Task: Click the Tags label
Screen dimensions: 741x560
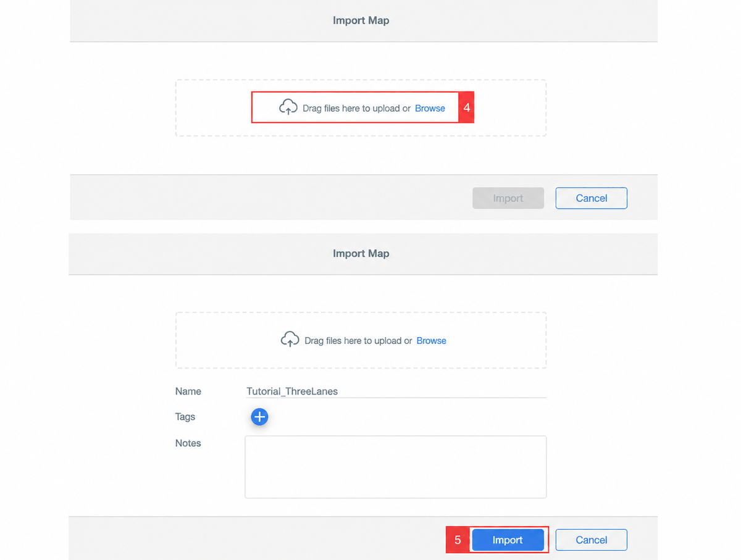Action: point(185,417)
